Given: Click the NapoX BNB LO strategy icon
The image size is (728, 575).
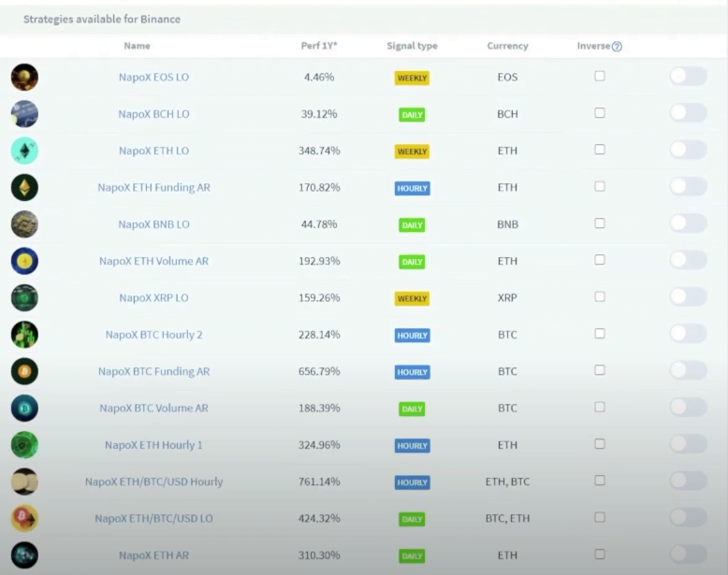Looking at the screenshot, I should coord(24,224).
